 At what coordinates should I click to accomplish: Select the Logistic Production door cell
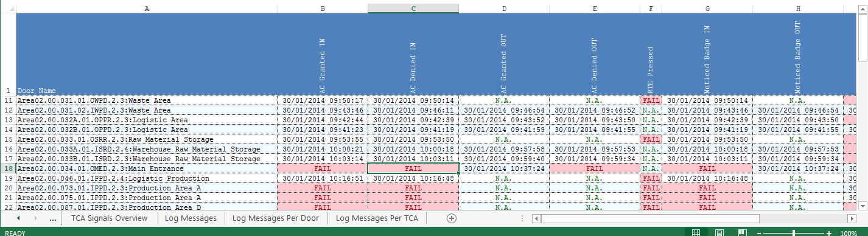point(147,178)
